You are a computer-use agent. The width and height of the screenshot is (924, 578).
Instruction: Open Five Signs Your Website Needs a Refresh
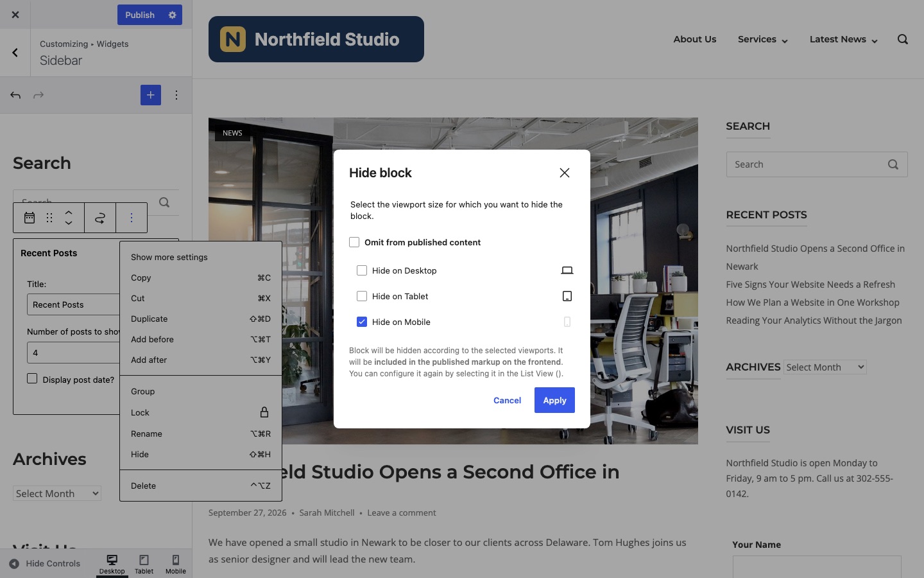[810, 285]
